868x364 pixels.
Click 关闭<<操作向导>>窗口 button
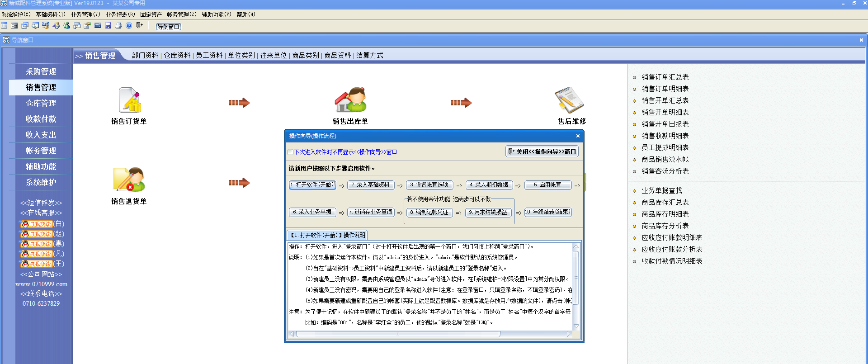(x=542, y=151)
